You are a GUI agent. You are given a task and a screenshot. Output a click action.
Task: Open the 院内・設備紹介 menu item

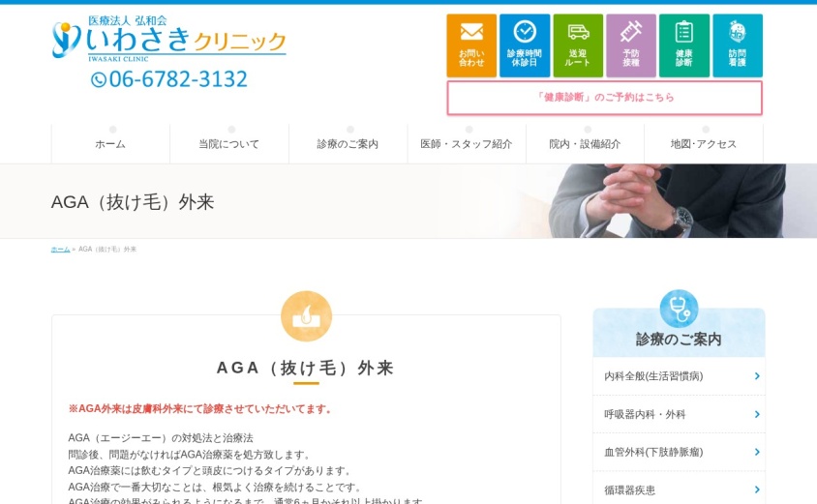point(585,144)
